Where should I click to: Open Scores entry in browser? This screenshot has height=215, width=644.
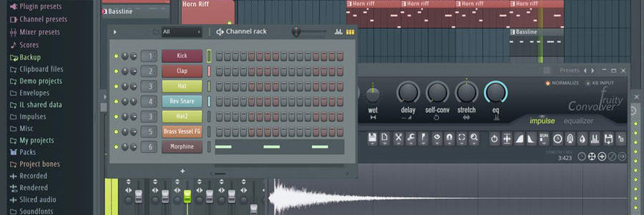coord(24,45)
